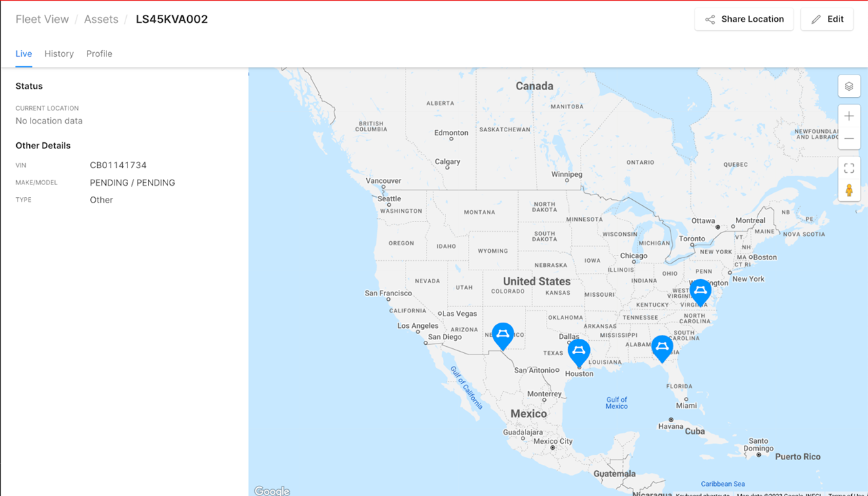Click the asset marker in New Mexico

click(x=503, y=334)
